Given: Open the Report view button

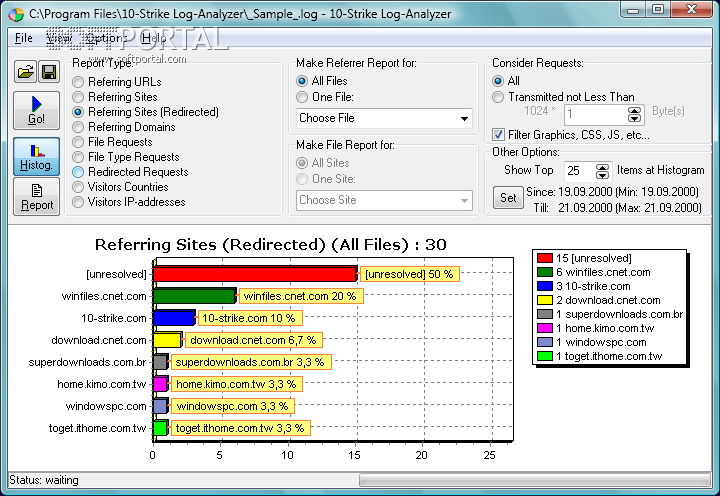Looking at the screenshot, I should coord(36,197).
